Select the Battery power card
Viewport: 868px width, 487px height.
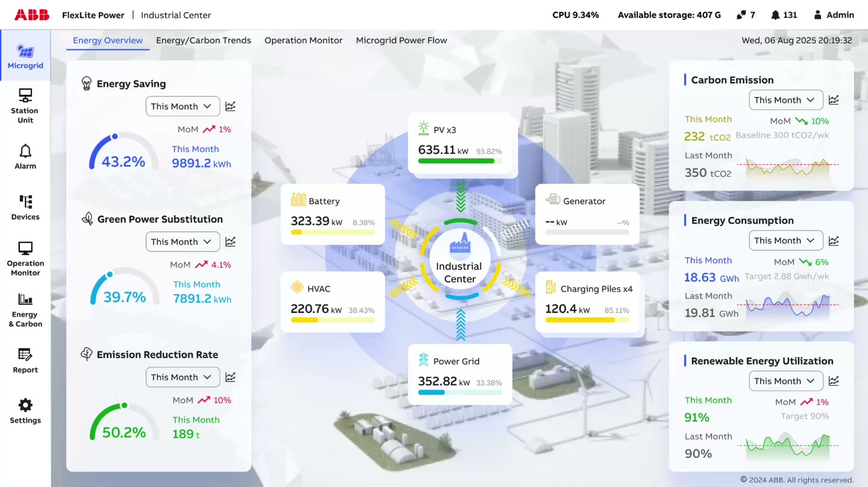tap(333, 214)
